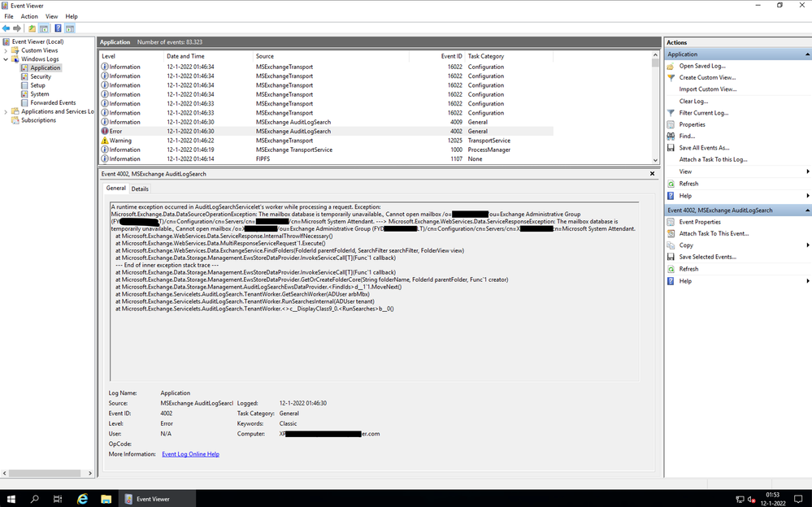Click the Back arrow in the toolbar
Screen dimensions: 812x507
(7, 28)
